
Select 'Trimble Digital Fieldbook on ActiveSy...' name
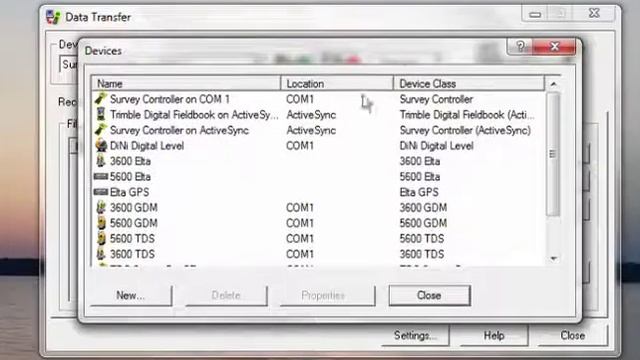coord(194,115)
